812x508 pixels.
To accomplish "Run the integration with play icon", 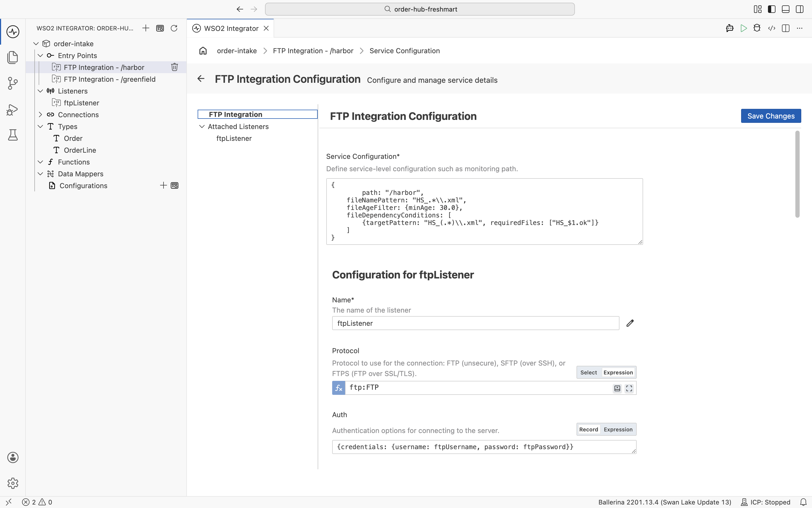I will [744, 28].
